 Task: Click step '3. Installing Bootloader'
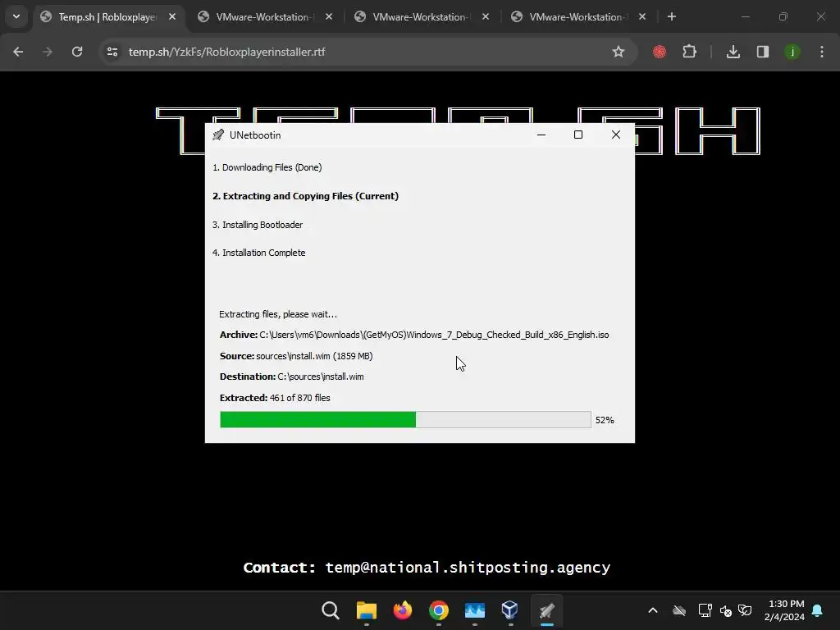click(x=258, y=225)
